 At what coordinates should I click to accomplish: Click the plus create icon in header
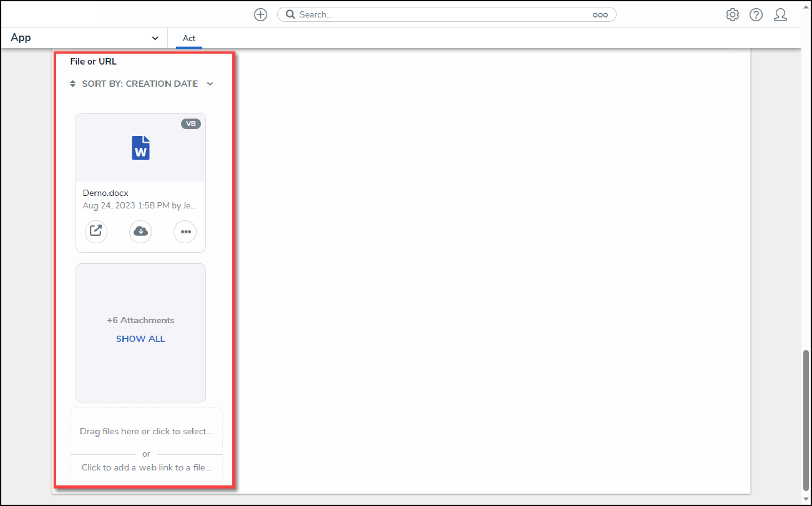[260, 15]
